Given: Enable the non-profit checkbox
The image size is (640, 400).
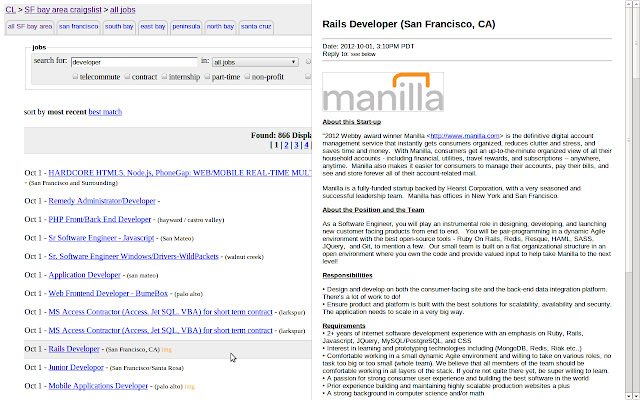Looking at the screenshot, I should point(247,76).
